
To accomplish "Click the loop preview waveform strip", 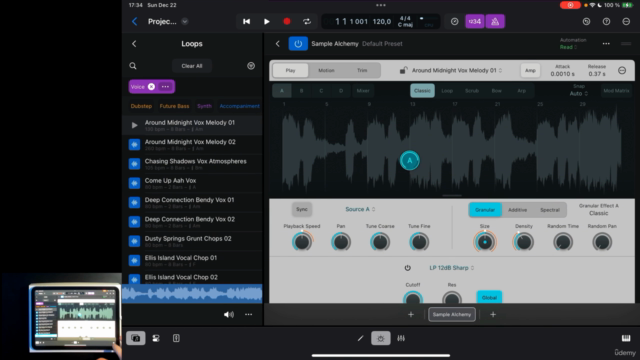I will point(192,294).
